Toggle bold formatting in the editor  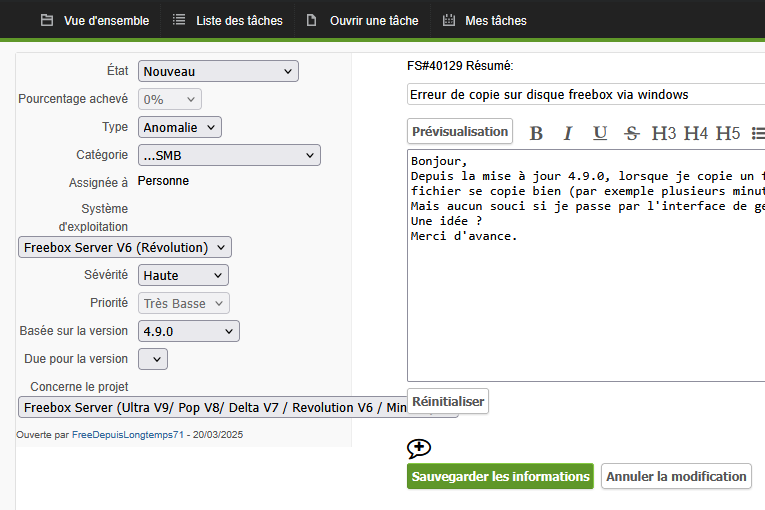coord(536,133)
